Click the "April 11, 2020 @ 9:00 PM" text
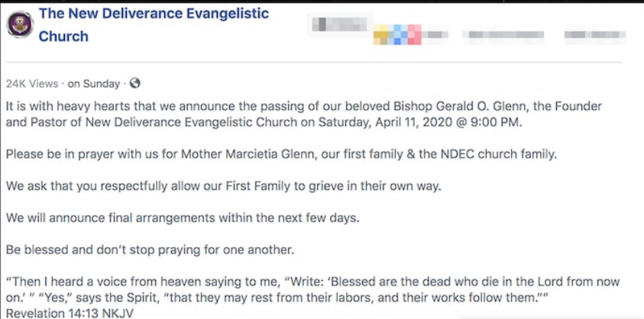Screen dimensions: 644x319 pyautogui.click(x=448, y=122)
